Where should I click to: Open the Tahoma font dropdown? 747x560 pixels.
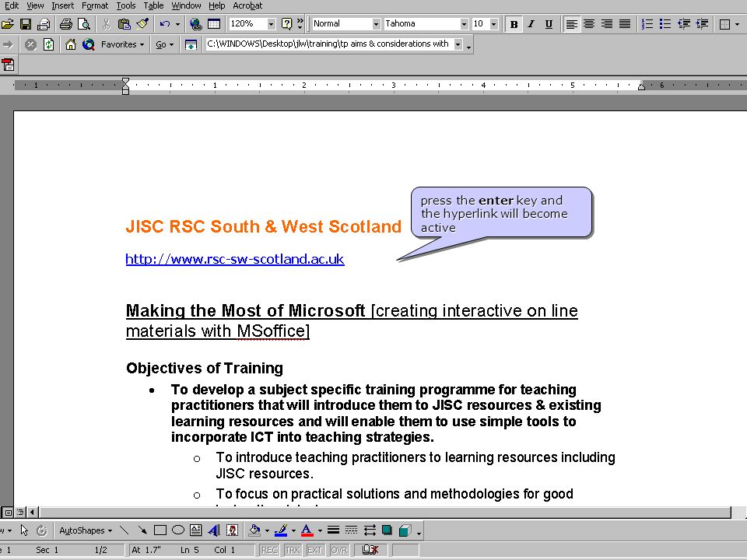[464, 24]
